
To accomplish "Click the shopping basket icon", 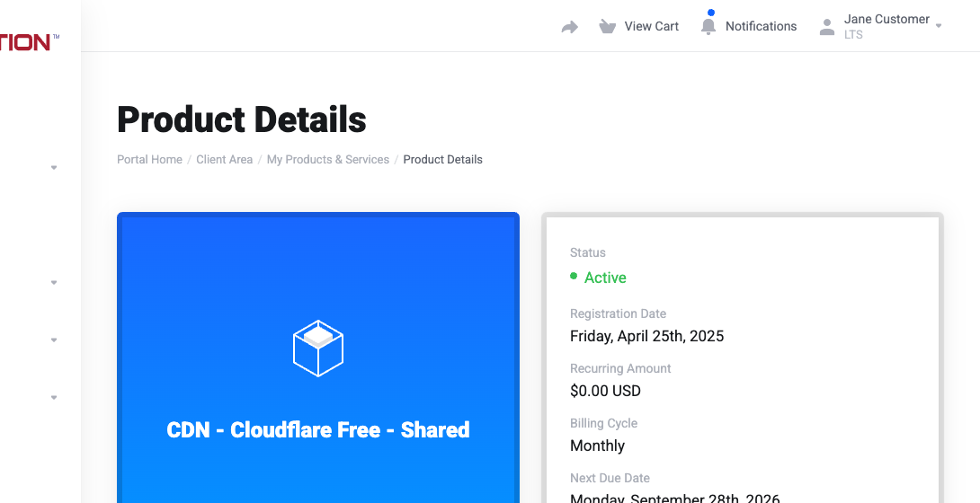I will tap(608, 26).
